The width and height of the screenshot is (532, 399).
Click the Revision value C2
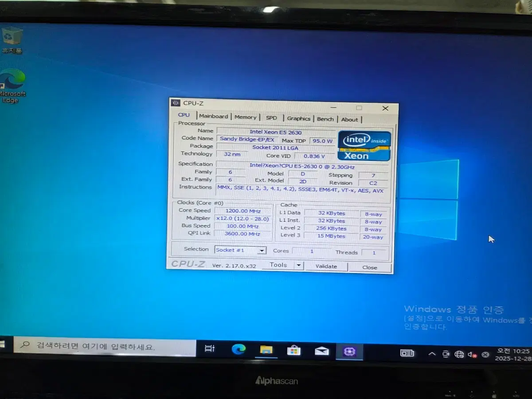(x=373, y=183)
